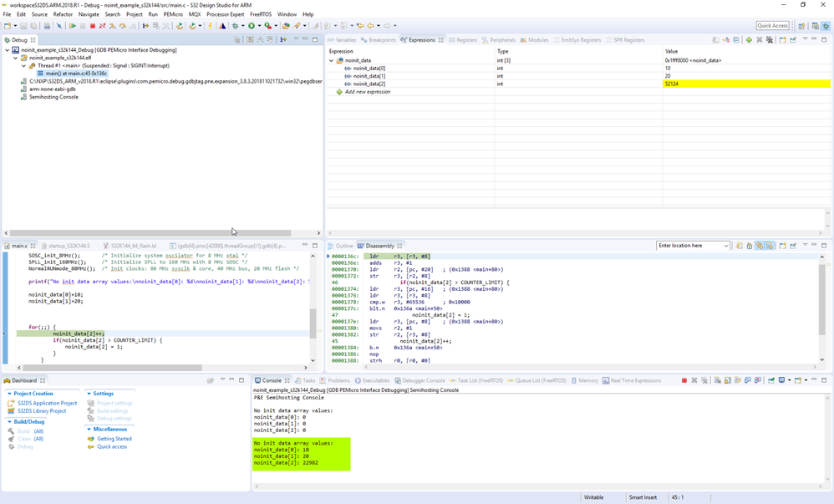Image resolution: width=834 pixels, height=504 pixels.
Task: Click the Quick Access search field
Action: [x=772, y=26]
